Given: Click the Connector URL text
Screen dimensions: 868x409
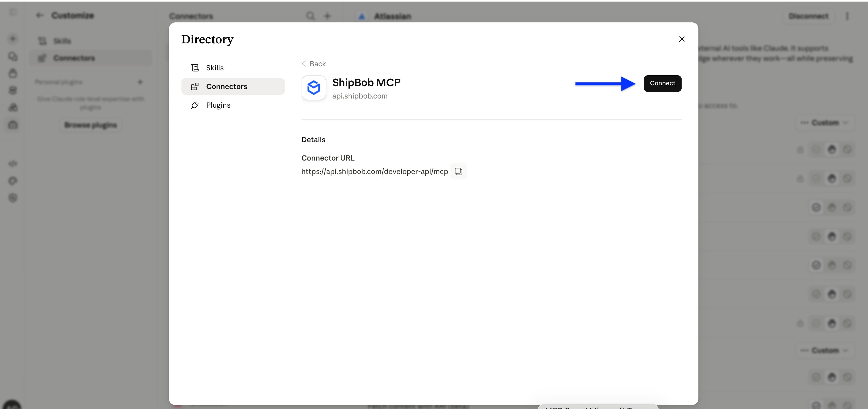Looking at the screenshot, I should coord(374,171).
